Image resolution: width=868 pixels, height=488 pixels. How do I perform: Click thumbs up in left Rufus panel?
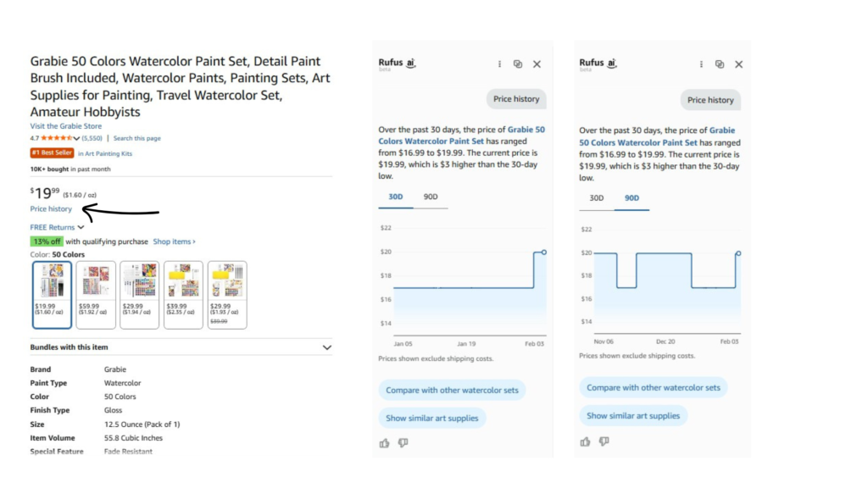pos(384,443)
